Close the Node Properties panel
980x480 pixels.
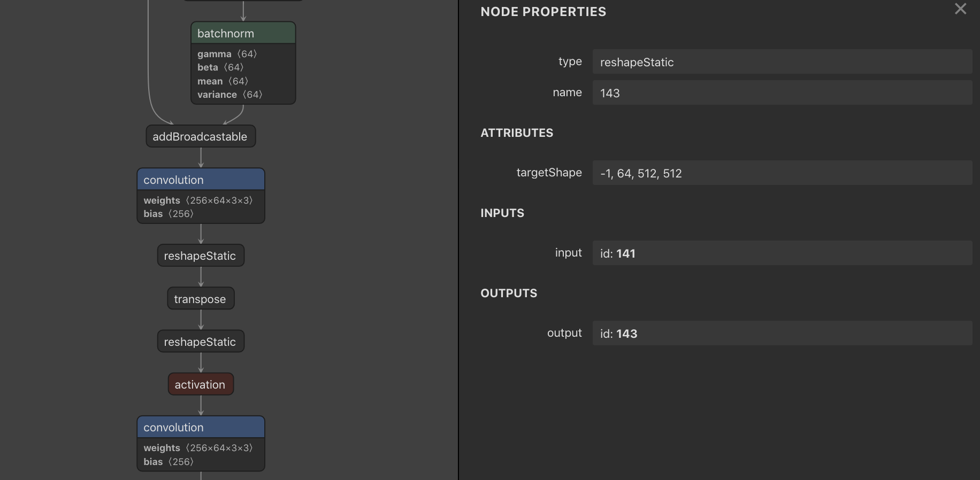click(x=960, y=9)
